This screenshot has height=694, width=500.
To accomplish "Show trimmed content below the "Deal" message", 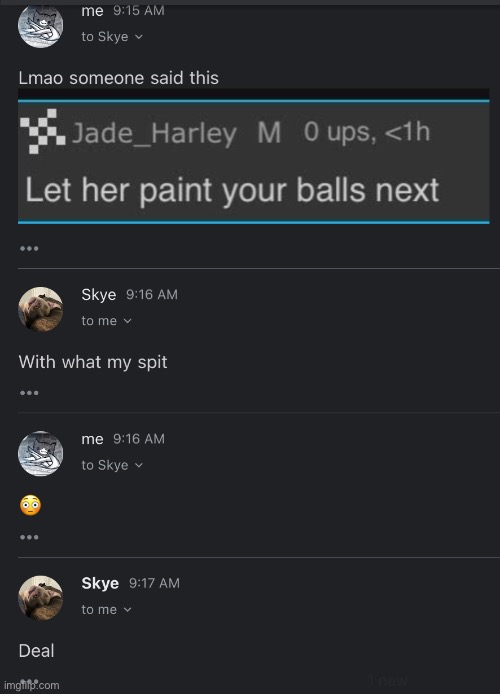I will [29, 680].
